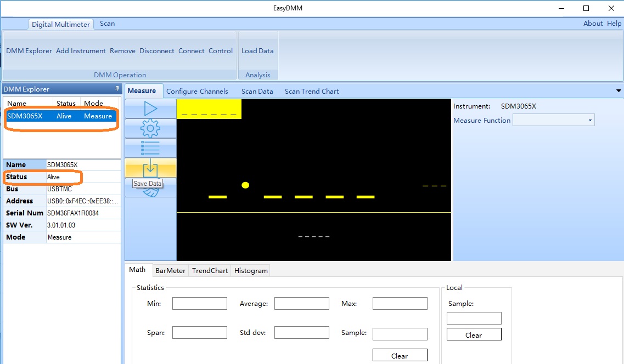624x364 pixels.
Task: Open the Histogram tab
Action: point(251,270)
